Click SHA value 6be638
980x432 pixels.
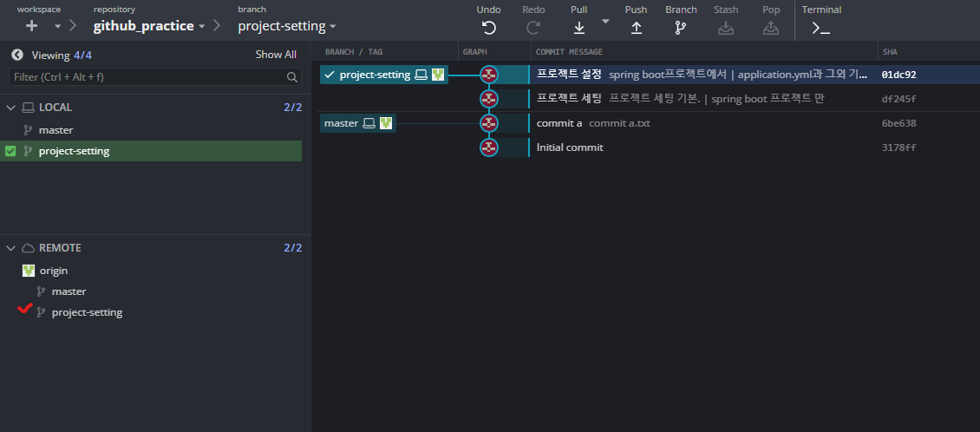pos(898,123)
